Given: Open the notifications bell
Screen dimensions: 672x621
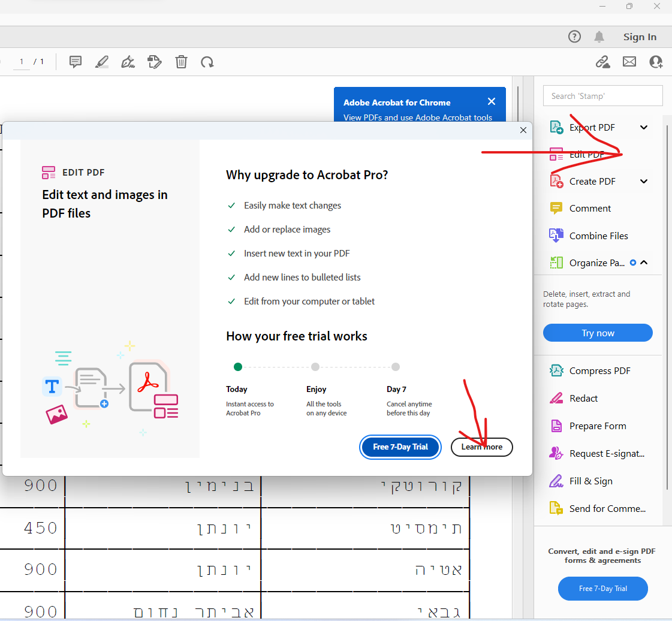Looking at the screenshot, I should pyautogui.click(x=599, y=37).
